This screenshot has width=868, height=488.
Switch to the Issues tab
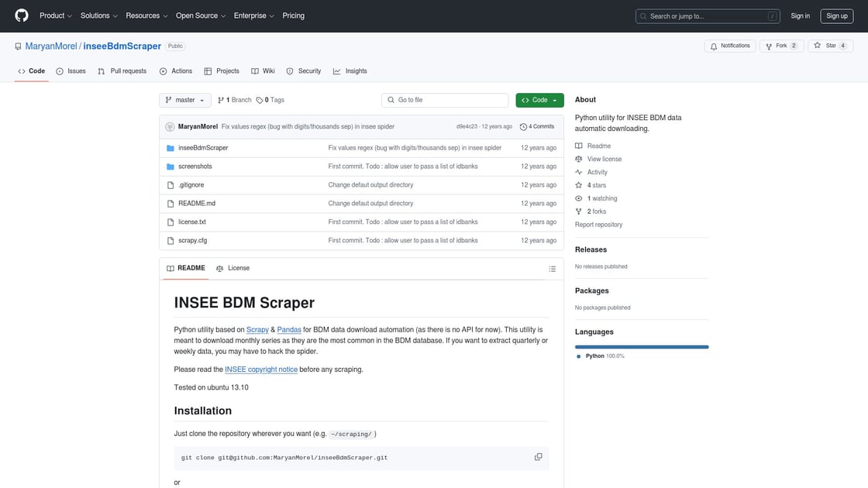71,70
